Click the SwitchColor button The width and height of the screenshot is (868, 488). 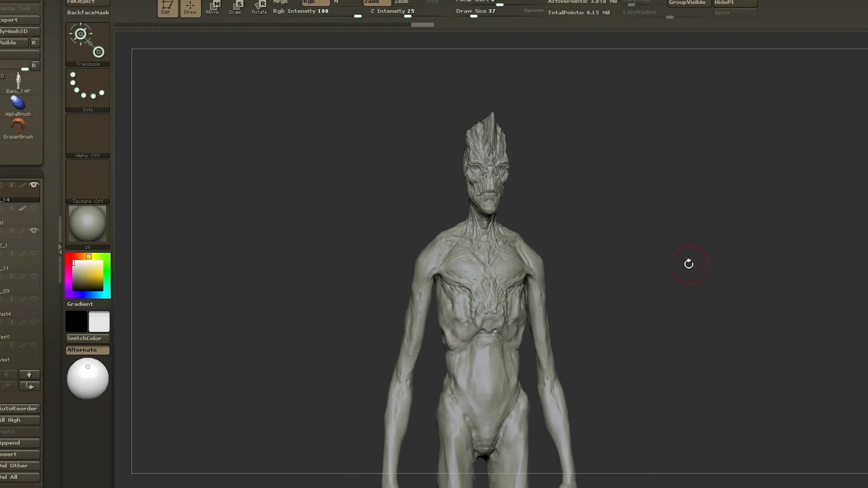[x=88, y=338]
